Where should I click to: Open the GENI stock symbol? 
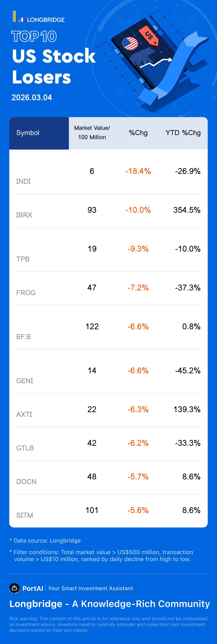25,381
